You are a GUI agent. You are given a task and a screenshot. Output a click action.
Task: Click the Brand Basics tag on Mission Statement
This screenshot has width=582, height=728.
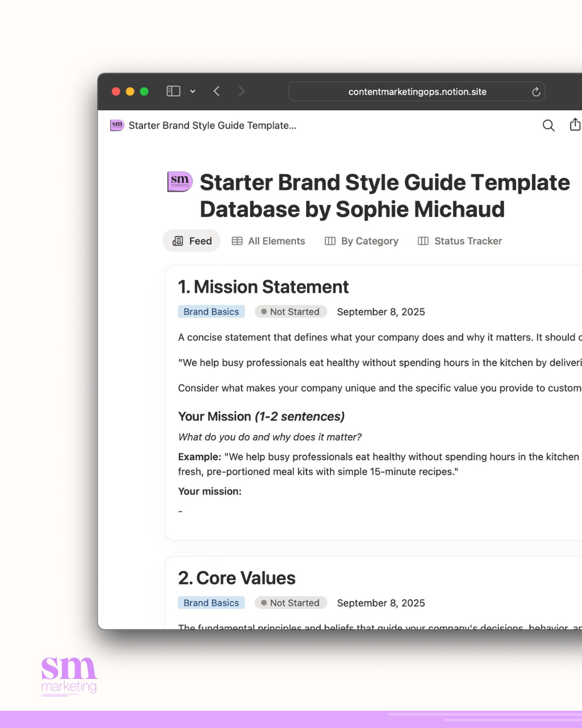click(x=211, y=312)
